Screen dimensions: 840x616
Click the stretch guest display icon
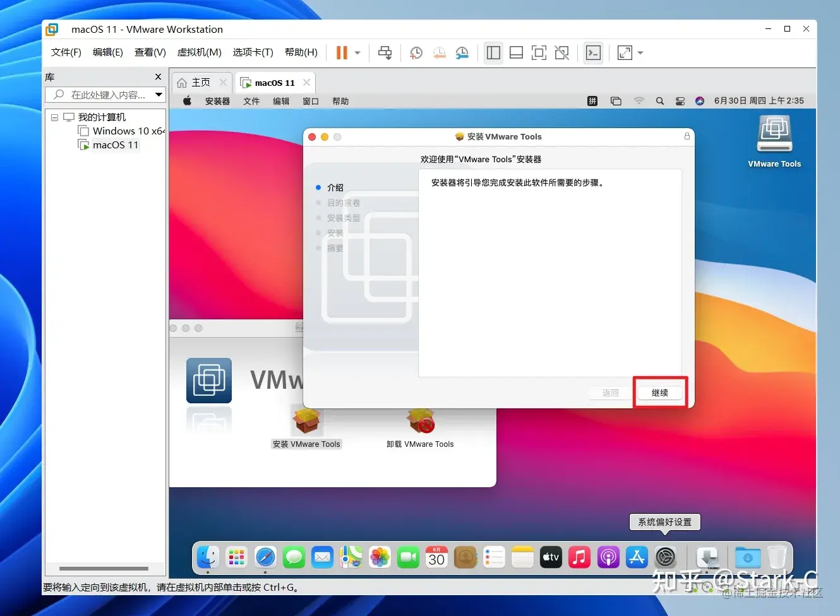coord(625,53)
